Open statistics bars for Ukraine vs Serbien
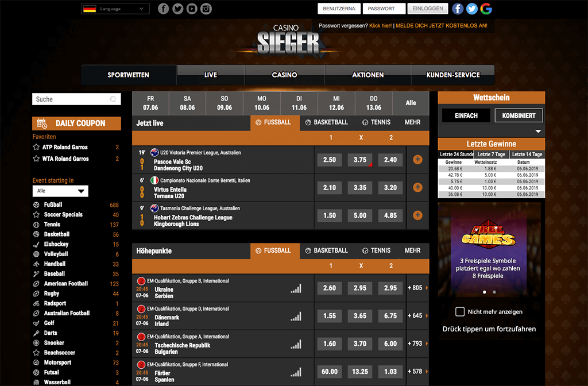Image resolution: width=588 pixels, height=386 pixels. 296,288
